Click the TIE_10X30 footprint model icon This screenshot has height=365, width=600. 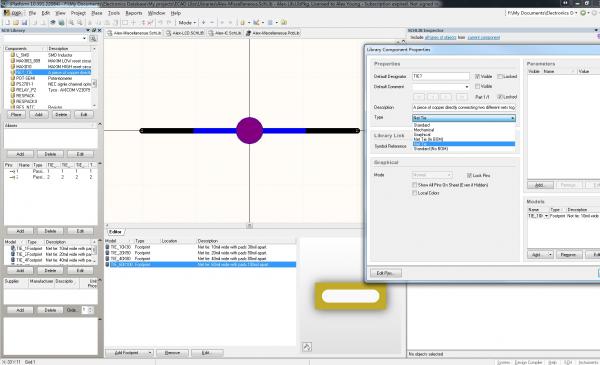tap(108, 247)
